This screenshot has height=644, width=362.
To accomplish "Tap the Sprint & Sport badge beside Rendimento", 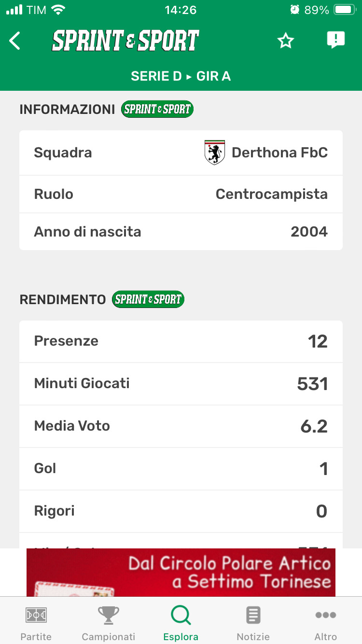I will point(148,299).
